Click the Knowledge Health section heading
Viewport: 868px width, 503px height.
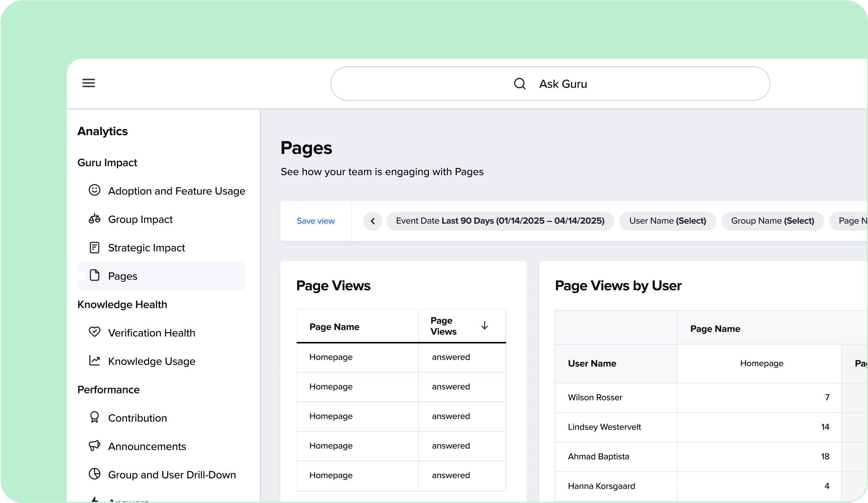pos(122,305)
